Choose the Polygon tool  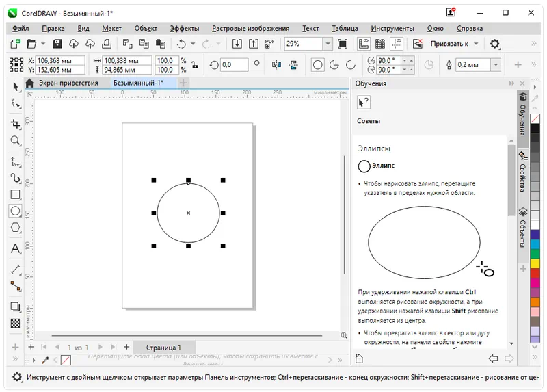[15, 228]
